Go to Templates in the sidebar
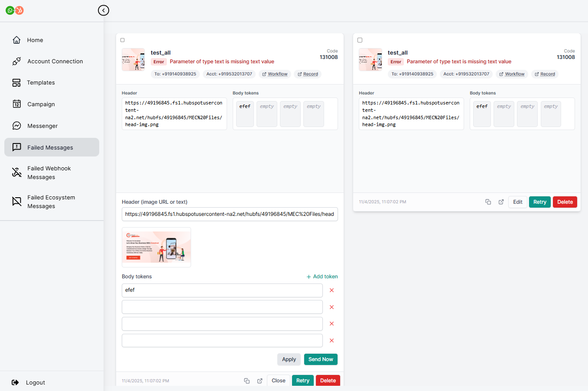588x391 pixels. click(41, 83)
